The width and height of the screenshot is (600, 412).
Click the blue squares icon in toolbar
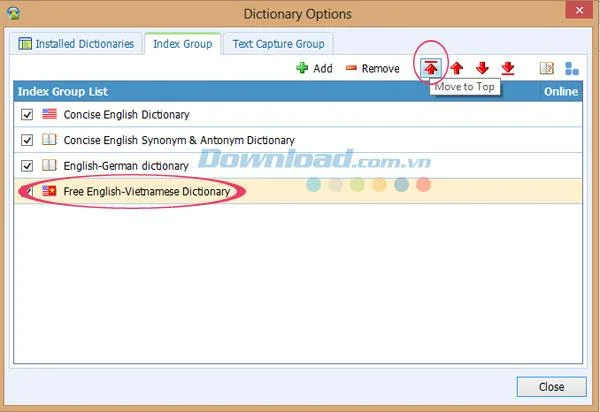(x=572, y=68)
